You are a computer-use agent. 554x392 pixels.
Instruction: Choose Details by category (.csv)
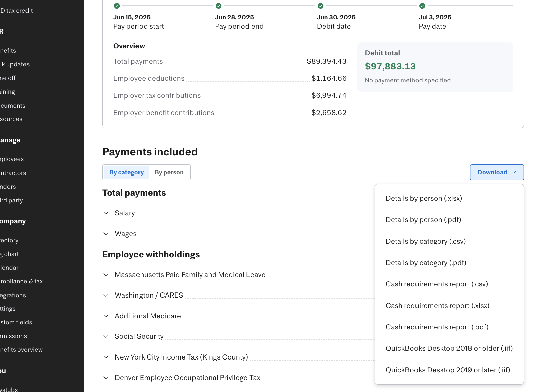click(426, 241)
